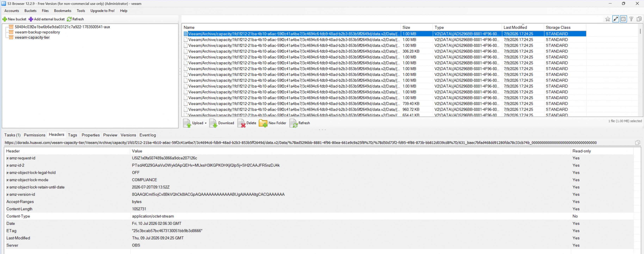The image size is (644, 254).
Task: Select the veeam-capacity-tier bucket
Action: [x=32, y=37]
